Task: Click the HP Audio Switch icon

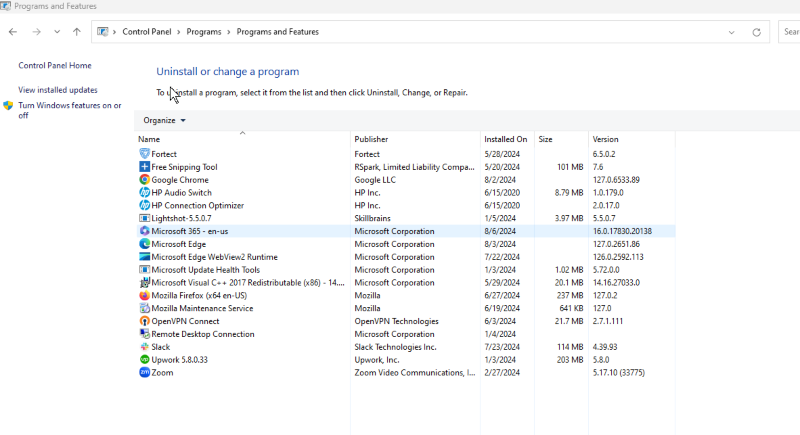Action: (144, 192)
